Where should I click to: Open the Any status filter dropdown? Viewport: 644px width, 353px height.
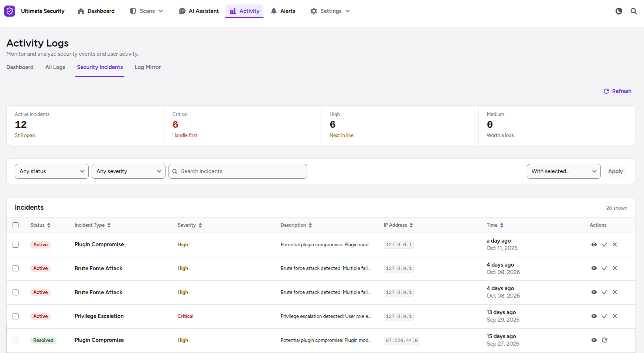pos(52,171)
